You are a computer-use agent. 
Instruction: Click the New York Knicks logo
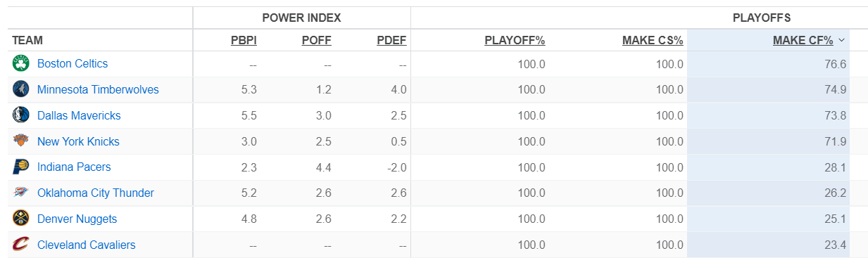[20, 141]
